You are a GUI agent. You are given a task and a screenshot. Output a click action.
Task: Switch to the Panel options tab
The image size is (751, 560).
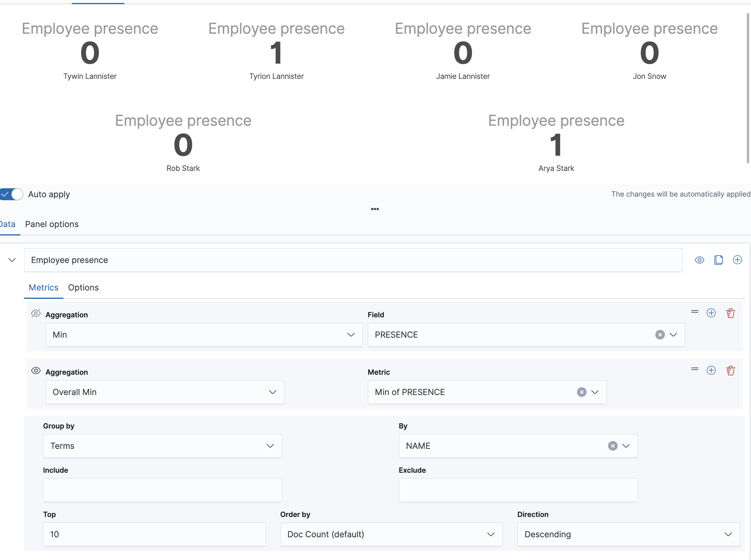pyautogui.click(x=52, y=224)
